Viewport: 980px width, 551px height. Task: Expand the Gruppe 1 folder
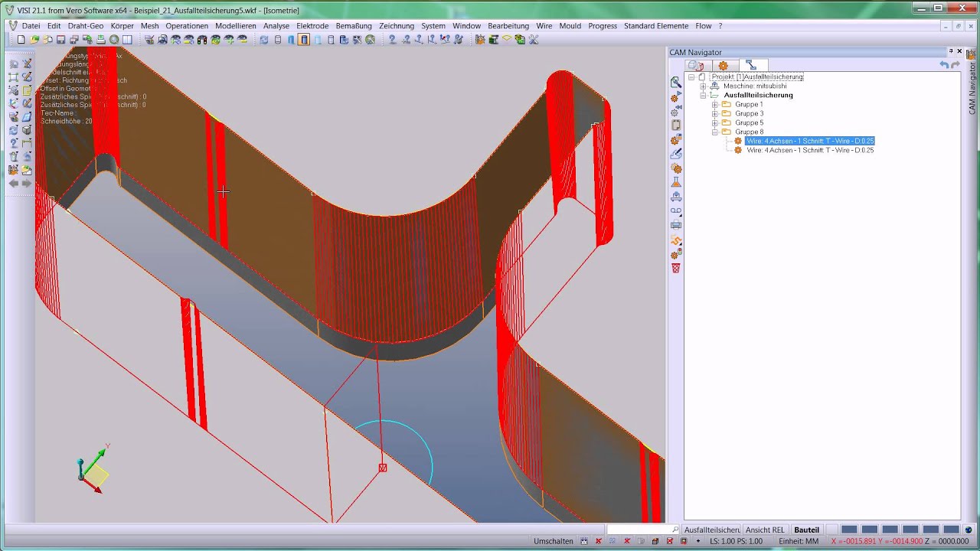point(715,105)
